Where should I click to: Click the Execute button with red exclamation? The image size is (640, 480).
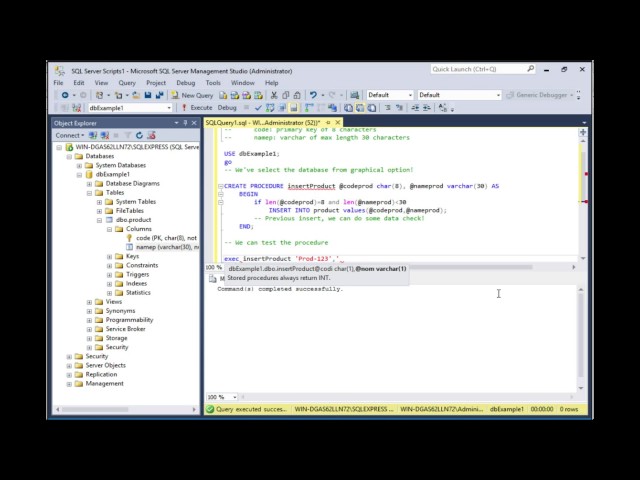pos(197,108)
